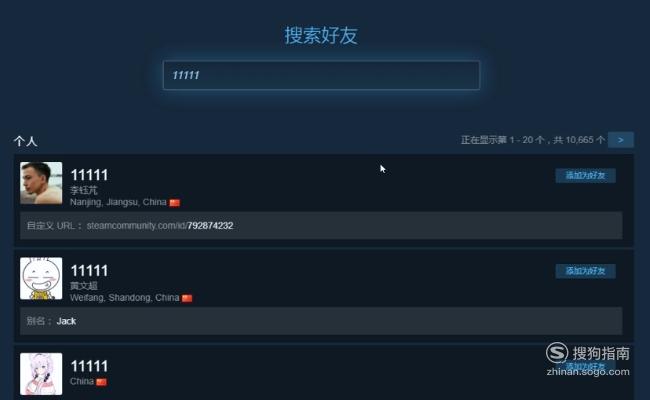Add the Nanjing user as friend

pyautogui.click(x=585, y=175)
